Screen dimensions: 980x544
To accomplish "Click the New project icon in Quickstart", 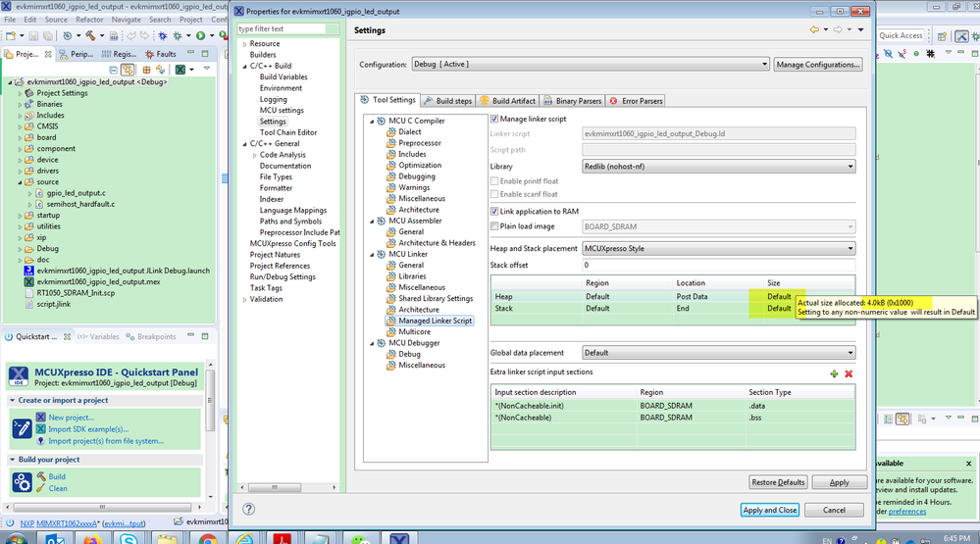I will 40,418.
